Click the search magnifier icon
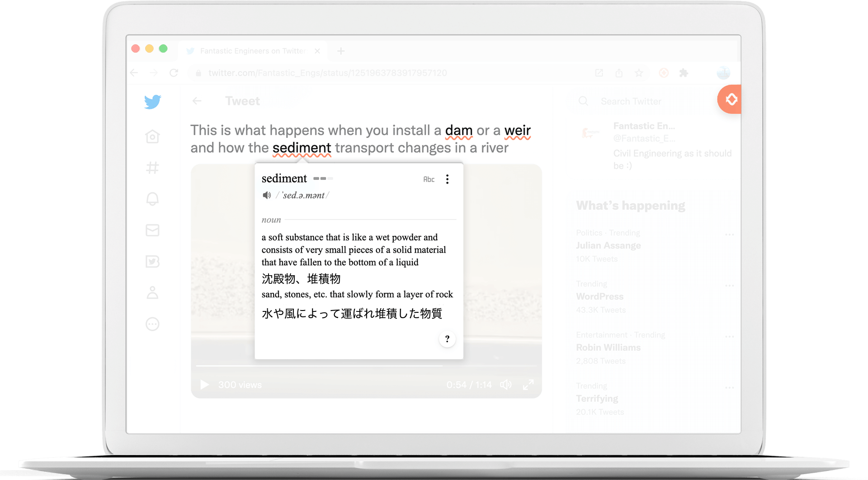Screen dimensions: 868x480 click(583, 101)
